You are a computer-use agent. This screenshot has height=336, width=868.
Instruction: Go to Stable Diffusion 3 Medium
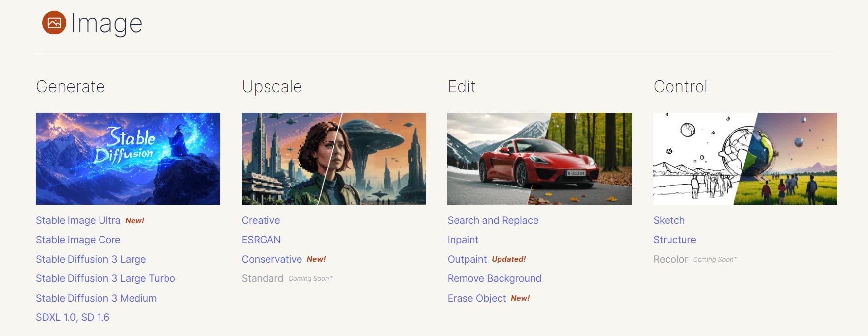tap(97, 298)
